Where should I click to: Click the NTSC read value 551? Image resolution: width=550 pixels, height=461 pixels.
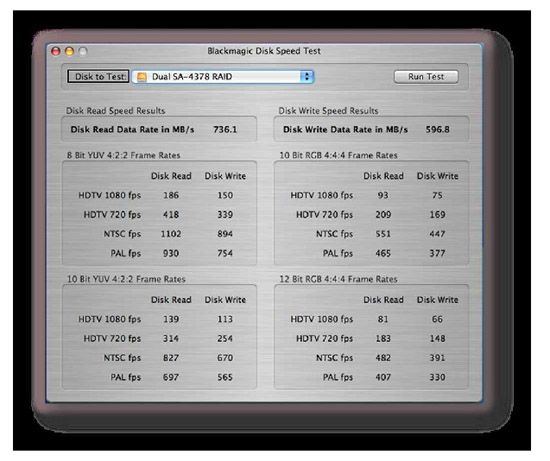(x=383, y=234)
